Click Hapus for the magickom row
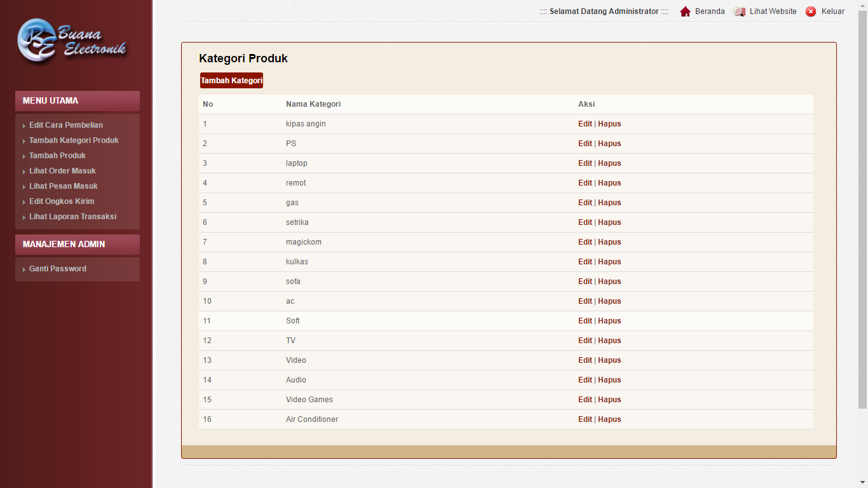 click(609, 242)
